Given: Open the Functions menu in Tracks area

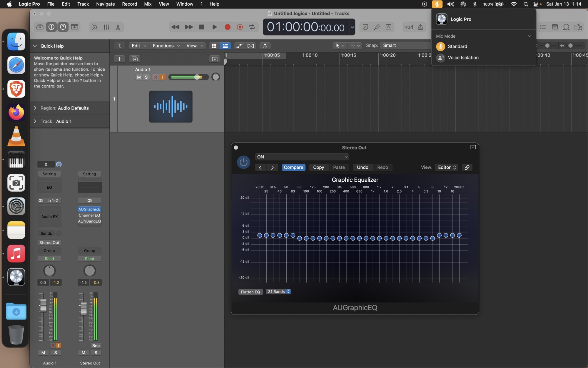Looking at the screenshot, I should 166,46.
